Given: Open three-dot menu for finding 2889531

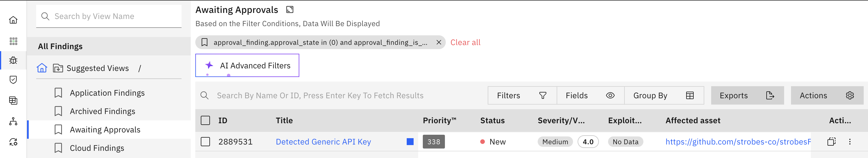Looking at the screenshot, I should coord(849,142).
